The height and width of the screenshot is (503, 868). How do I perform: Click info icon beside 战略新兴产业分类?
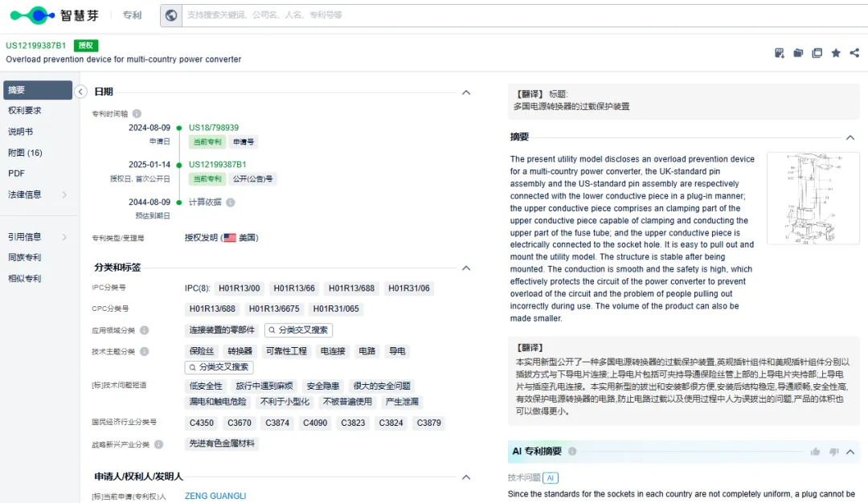click(x=159, y=444)
